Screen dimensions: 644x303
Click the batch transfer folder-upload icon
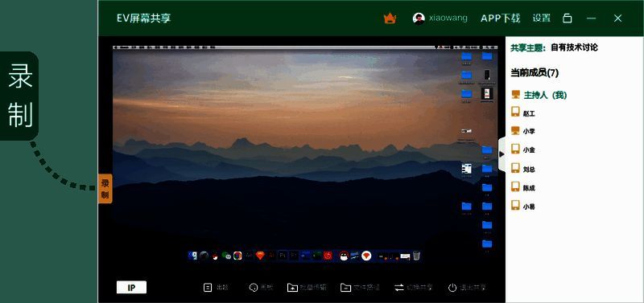(x=292, y=288)
